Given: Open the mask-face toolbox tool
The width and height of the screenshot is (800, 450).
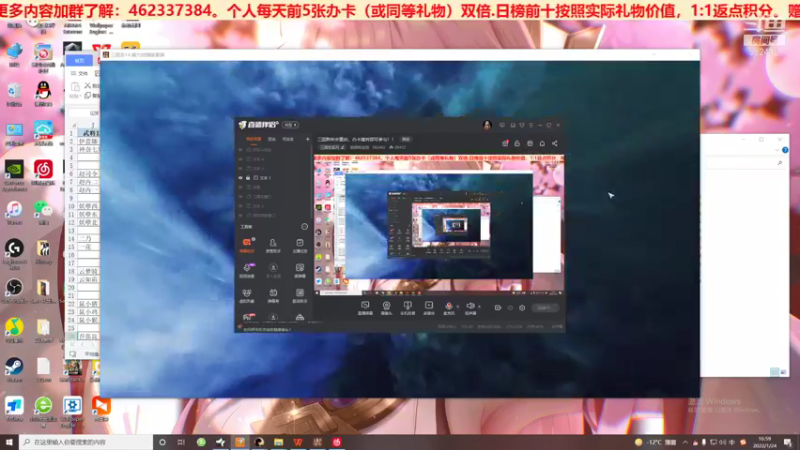Looking at the screenshot, I should (x=247, y=295).
